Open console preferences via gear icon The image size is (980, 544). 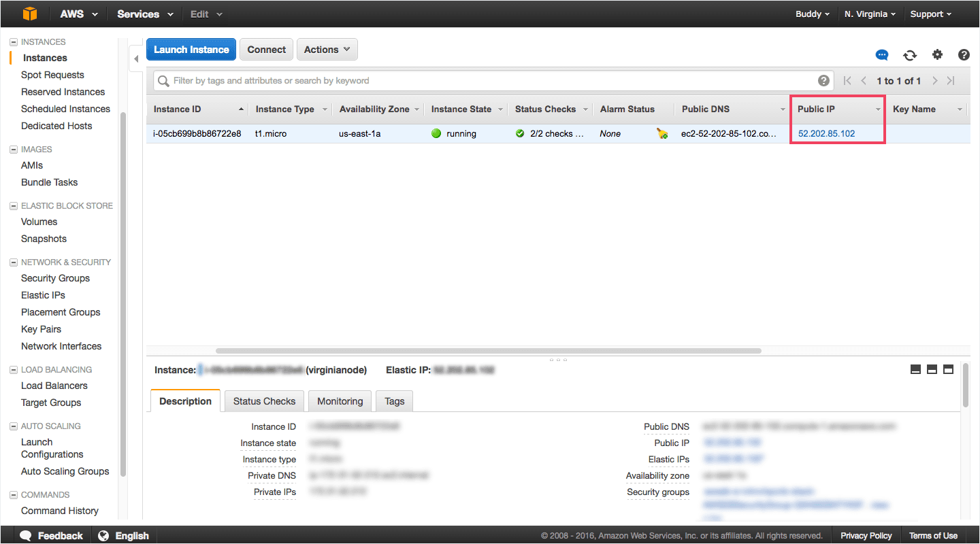click(x=937, y=55)
